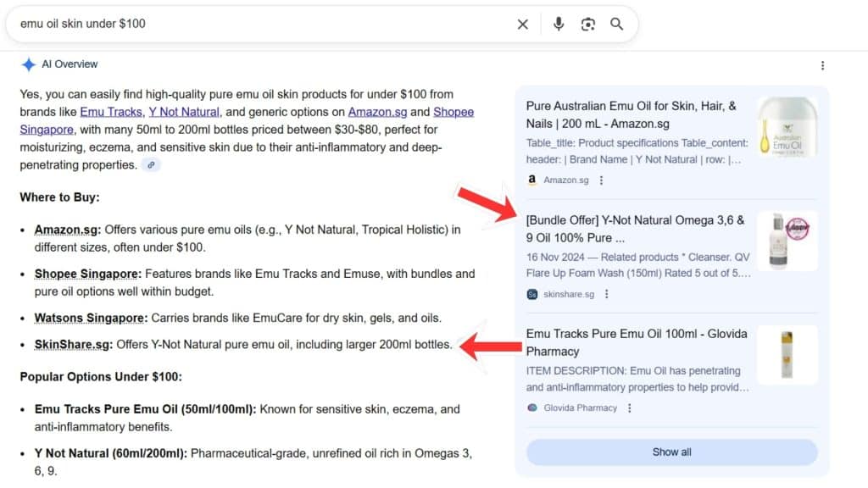Screen dimensions: 868x488
Task: Expand options for the Glovida Pharmacy card
Action: tap(628, 408)
